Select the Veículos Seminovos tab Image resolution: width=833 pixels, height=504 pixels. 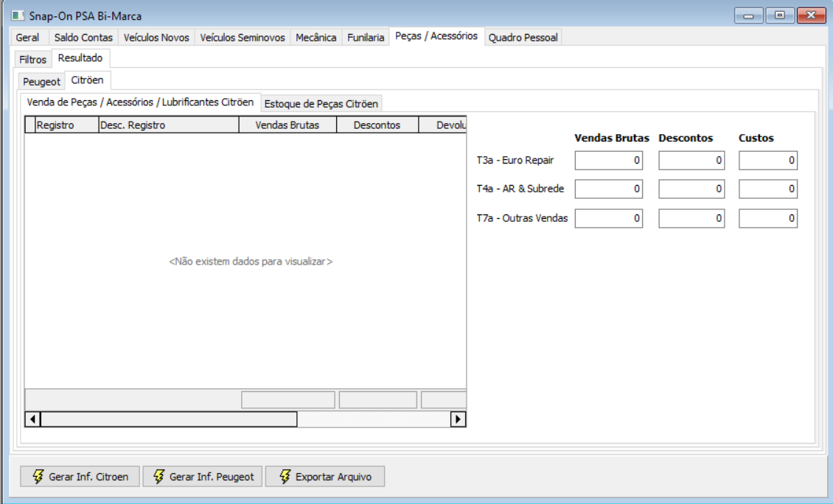(243, 38)
